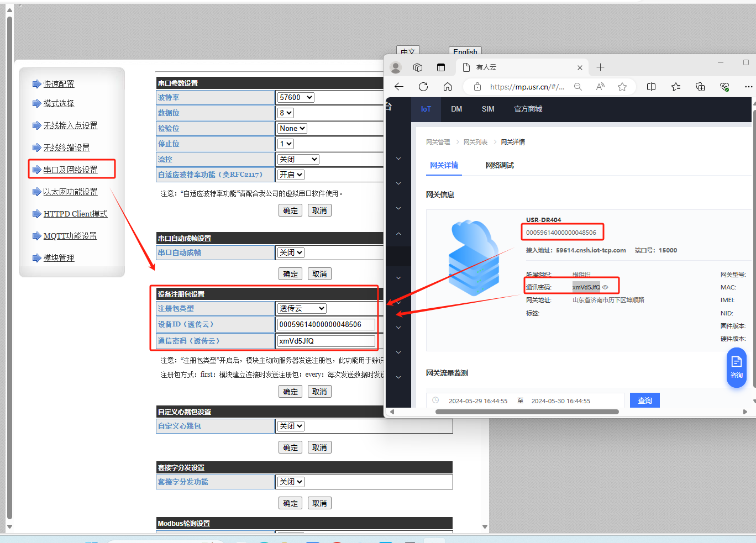Click the 网关列表 breadcrumb
The image size is (756, 543).
(x=475, y=142)
